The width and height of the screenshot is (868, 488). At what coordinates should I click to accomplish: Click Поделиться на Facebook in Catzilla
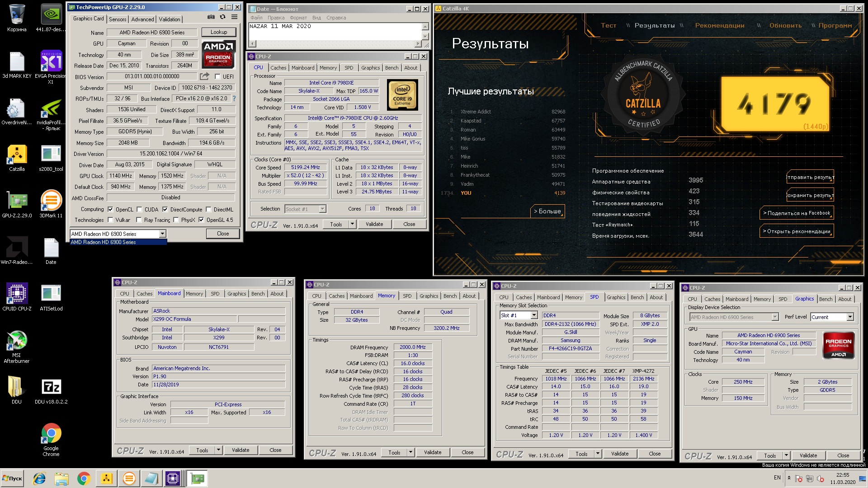coord(797,213)
